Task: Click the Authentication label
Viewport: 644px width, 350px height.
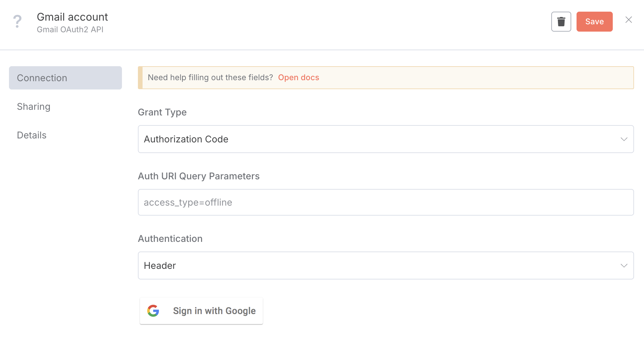Action: [x=170, y=239]
